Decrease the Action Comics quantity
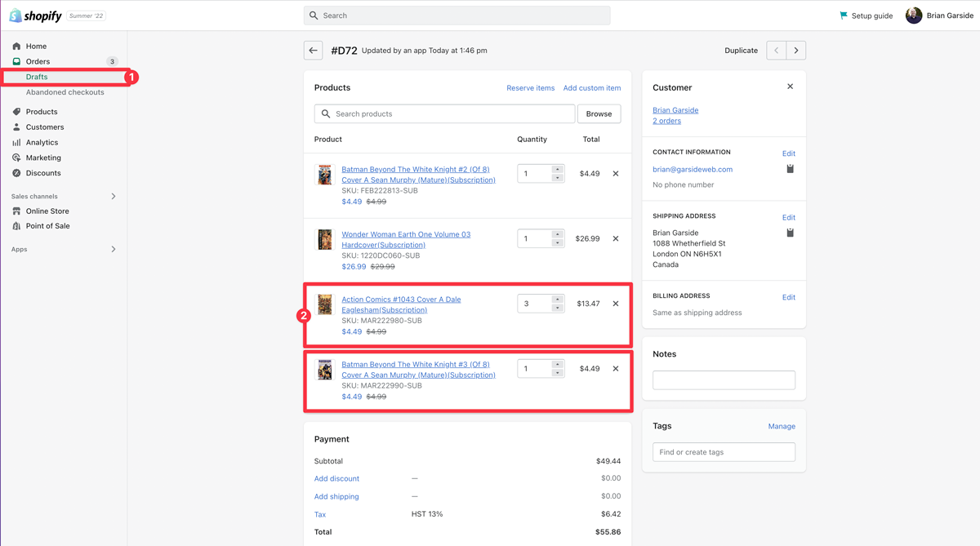 (557, 308)
